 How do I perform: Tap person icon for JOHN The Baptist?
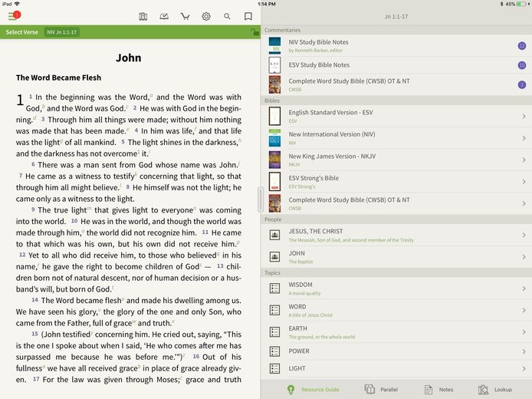point(274,257)
